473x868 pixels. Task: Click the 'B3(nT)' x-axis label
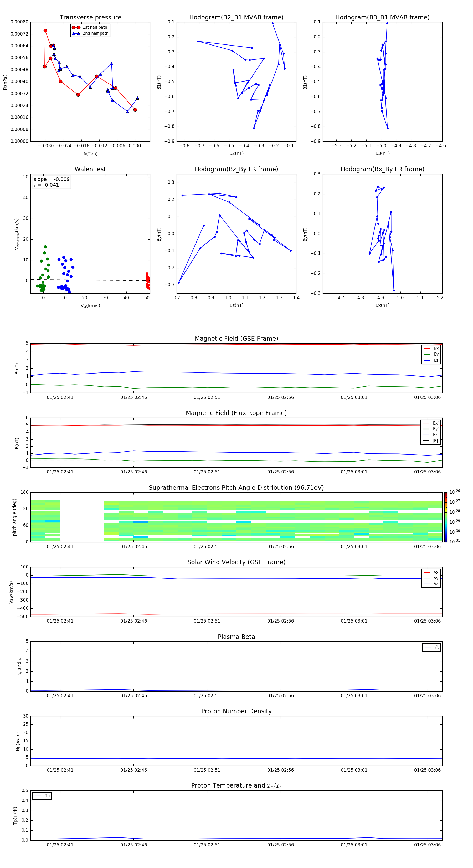tap(382, 153)
